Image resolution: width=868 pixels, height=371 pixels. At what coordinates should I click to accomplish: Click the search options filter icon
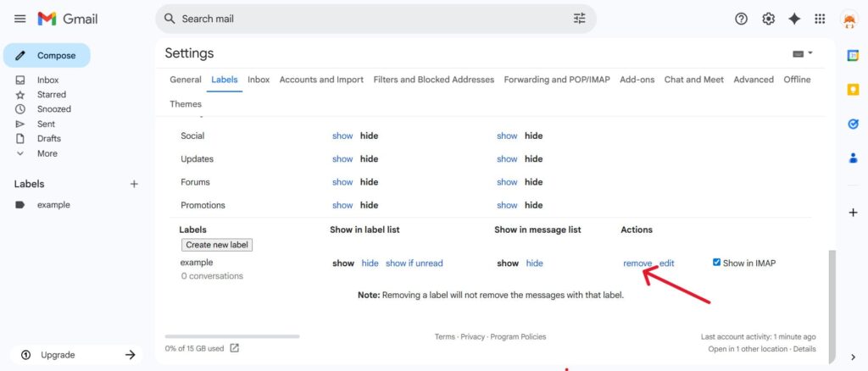579,19
